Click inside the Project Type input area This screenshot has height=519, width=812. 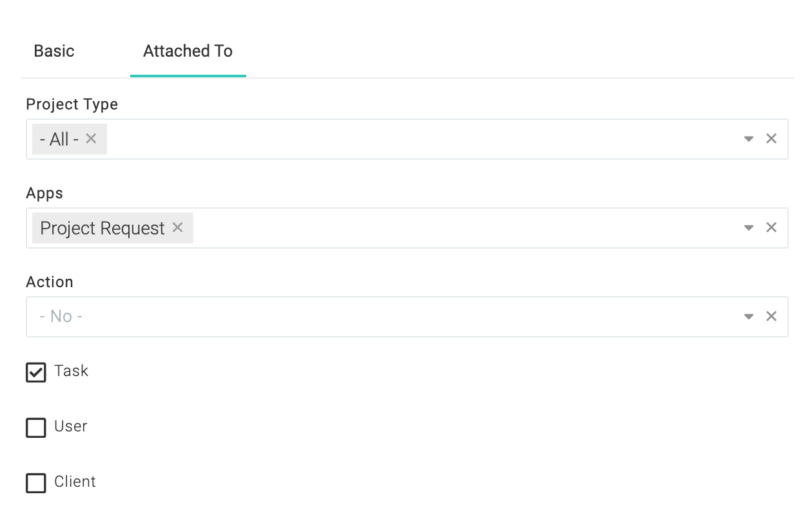click(x=422, y=139)
